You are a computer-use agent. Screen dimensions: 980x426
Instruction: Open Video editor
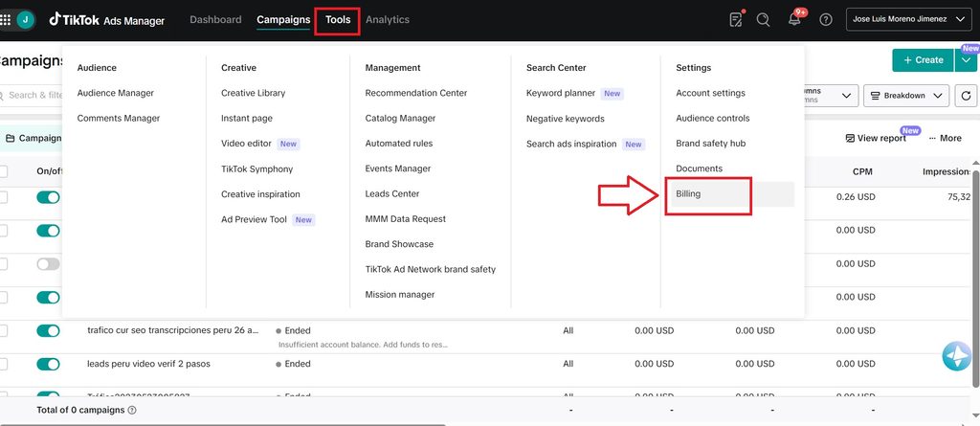(246, 144)
